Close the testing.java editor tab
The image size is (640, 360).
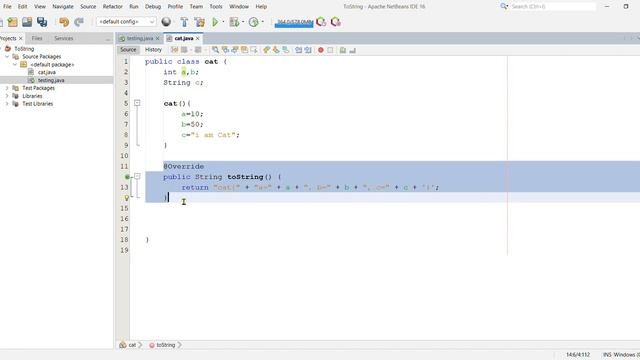(x=158, y=38)
